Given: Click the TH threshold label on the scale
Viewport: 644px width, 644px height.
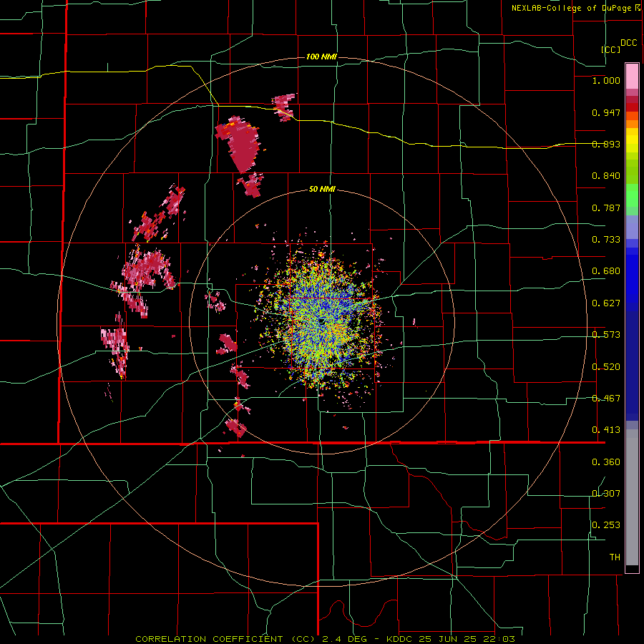Looking at the screenshot, I should point(615,557).
